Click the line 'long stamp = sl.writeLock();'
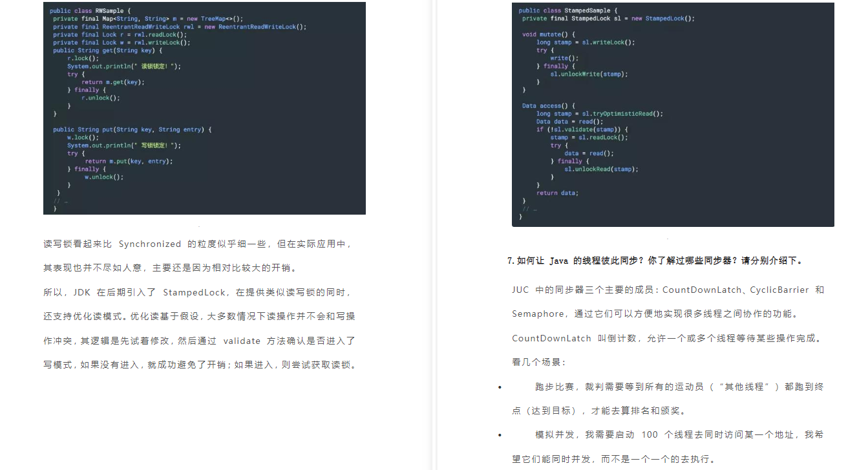 point(586,42)
